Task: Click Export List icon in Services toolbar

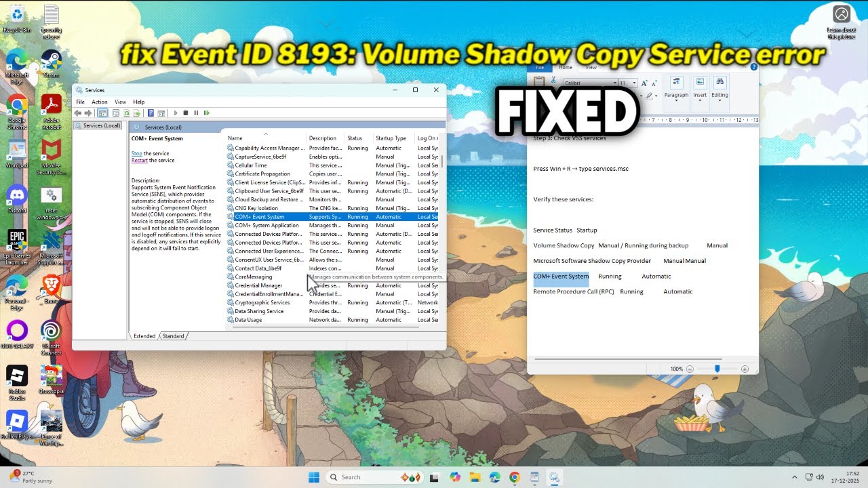Action: click(137, 113)
